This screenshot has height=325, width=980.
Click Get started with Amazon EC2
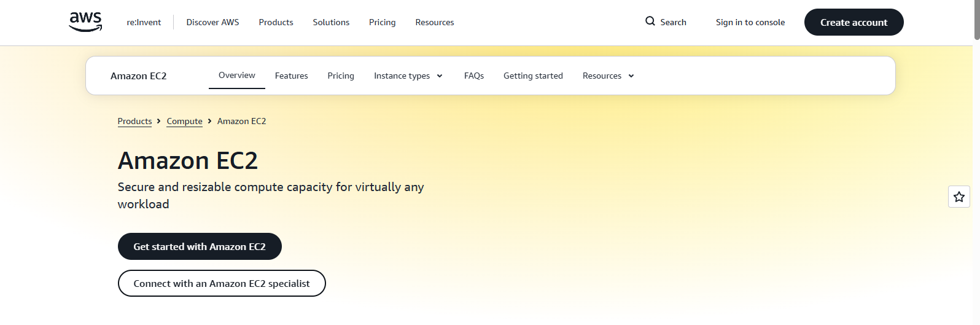coord(200,246)
